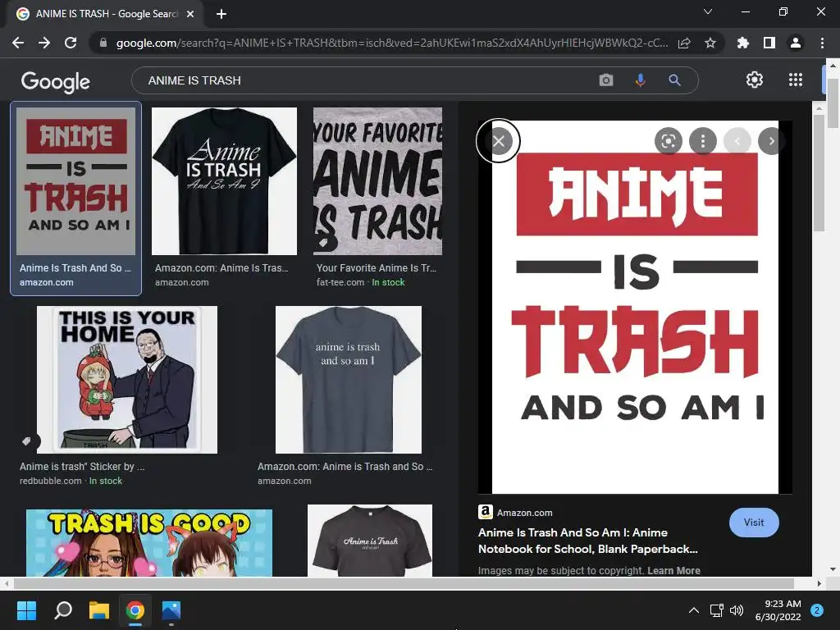Expand the tab search chevron

pos(708,11)
